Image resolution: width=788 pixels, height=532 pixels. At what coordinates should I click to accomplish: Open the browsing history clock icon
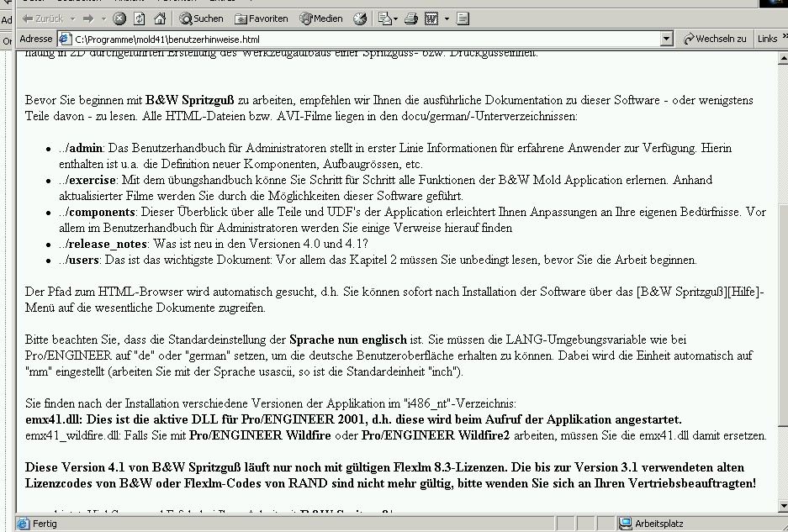pyautogui.click(x=360, y=19)
